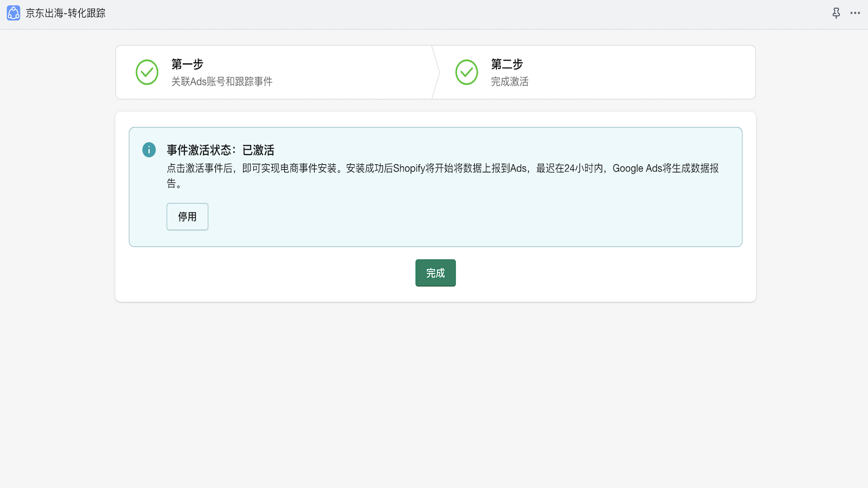Click the 京东出海 app logo icon
Viewport: 868px width, 488px height.
(14, 13)
